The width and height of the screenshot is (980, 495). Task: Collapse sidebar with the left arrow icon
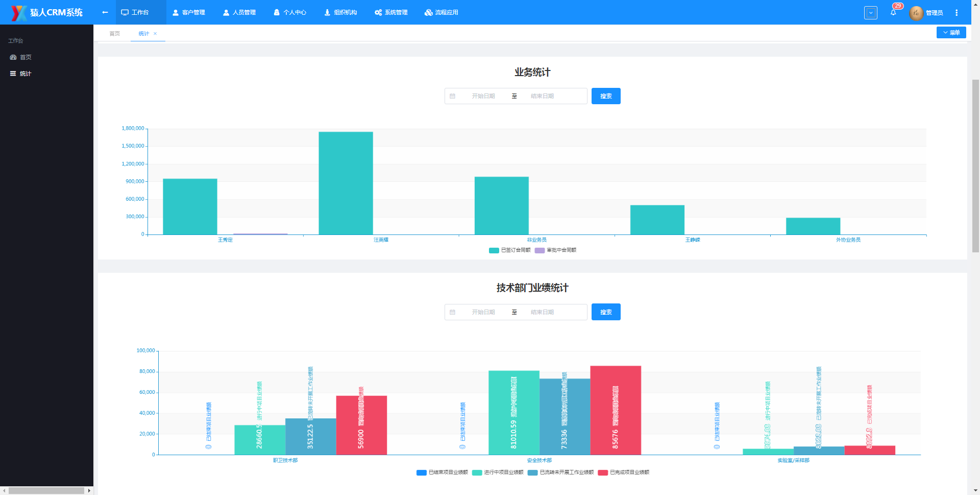click(105, 12)
